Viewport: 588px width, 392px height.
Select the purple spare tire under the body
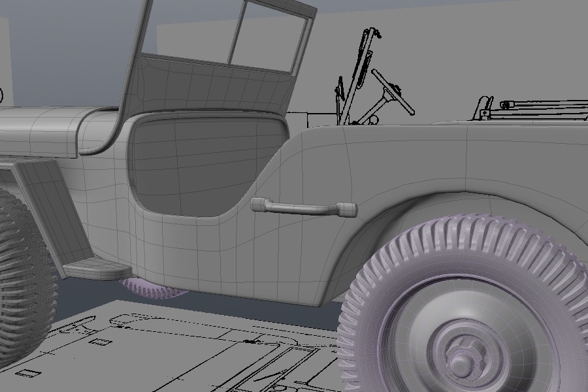(154, 289)
